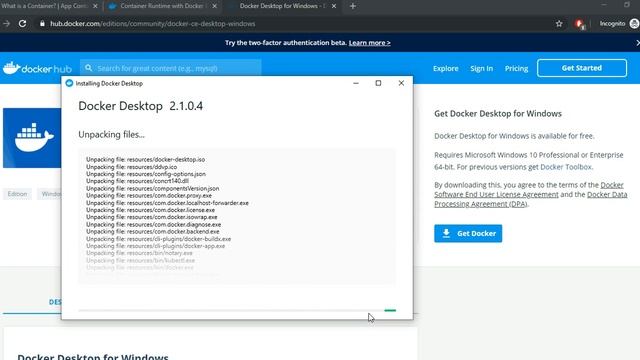Open the Pricing page
Screen dimensions: 640x360
(516, 69)
